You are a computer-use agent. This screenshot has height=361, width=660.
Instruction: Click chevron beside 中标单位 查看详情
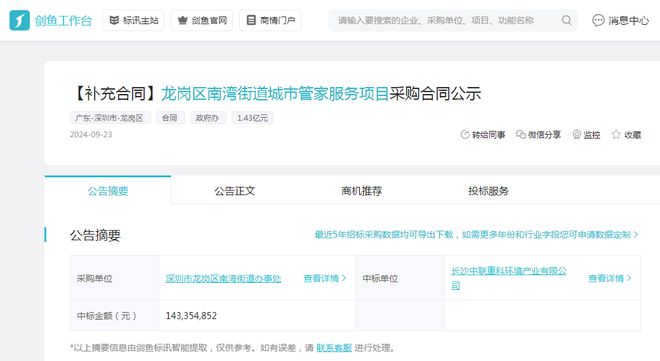(629, 278)
